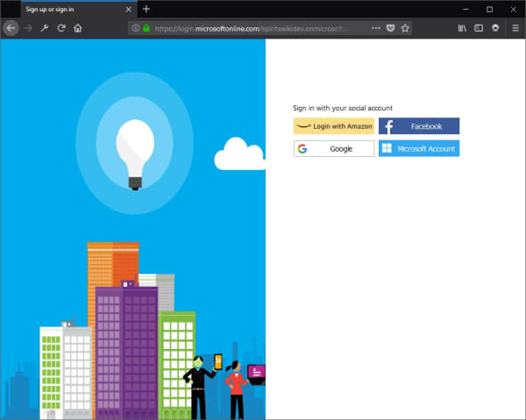
Task: Close the browser window
Action: (513, 10)
